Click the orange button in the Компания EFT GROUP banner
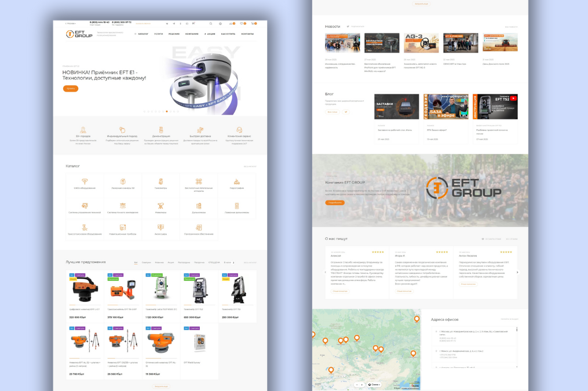Image resolution: width=588 pixels, height=391 pixels. pyautogui.click(x=335, y=202)
